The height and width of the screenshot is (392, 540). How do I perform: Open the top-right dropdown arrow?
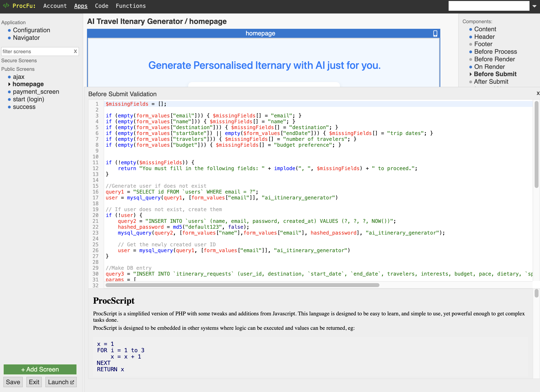tap(535, 6)
